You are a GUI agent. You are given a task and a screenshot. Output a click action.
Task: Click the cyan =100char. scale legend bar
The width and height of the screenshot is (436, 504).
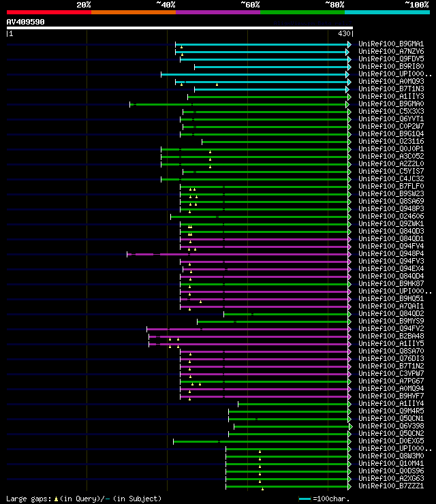coord(305,499)
